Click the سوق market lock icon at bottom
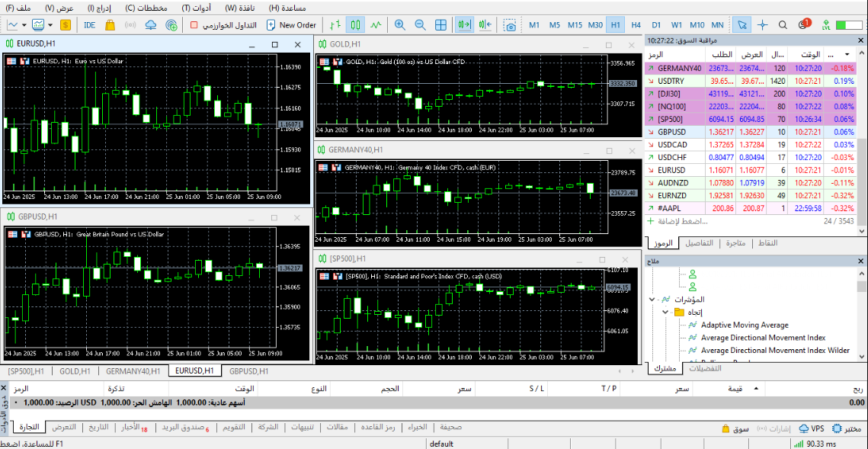868x449 pixels. pyautogui.click(x=735, y=428)
